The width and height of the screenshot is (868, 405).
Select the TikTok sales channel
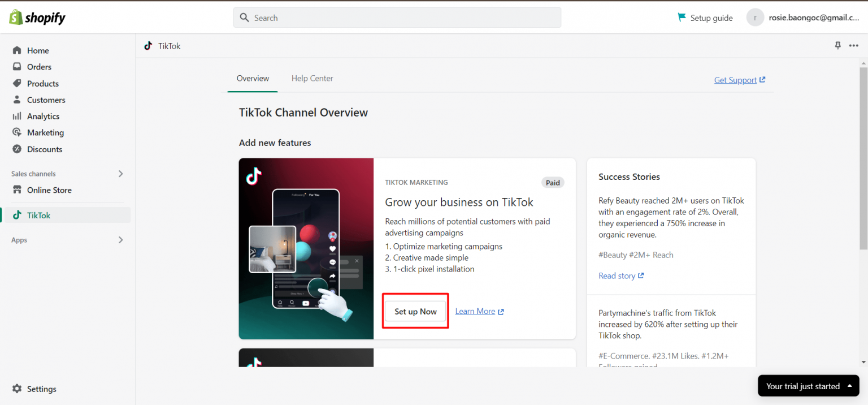coord(40,215)
